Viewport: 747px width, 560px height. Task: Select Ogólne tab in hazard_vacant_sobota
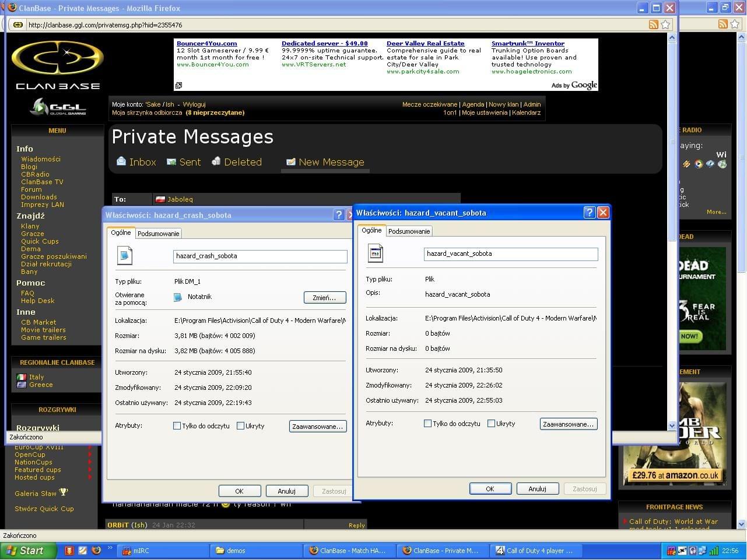(372, 230)
